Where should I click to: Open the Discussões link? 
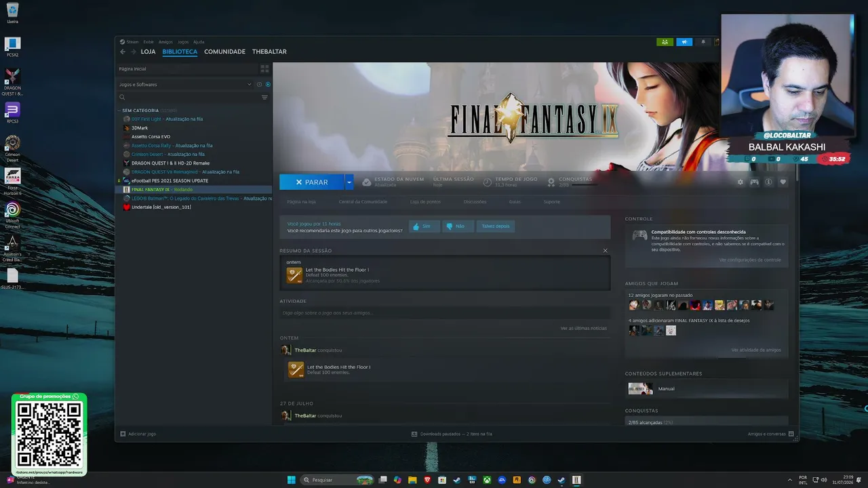tap(475, 202)
